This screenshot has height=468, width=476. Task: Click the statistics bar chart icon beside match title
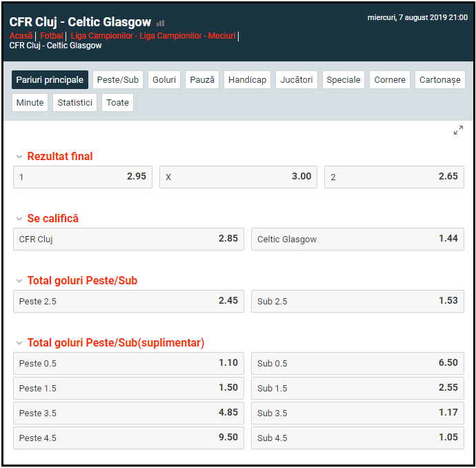click(161, 23)
